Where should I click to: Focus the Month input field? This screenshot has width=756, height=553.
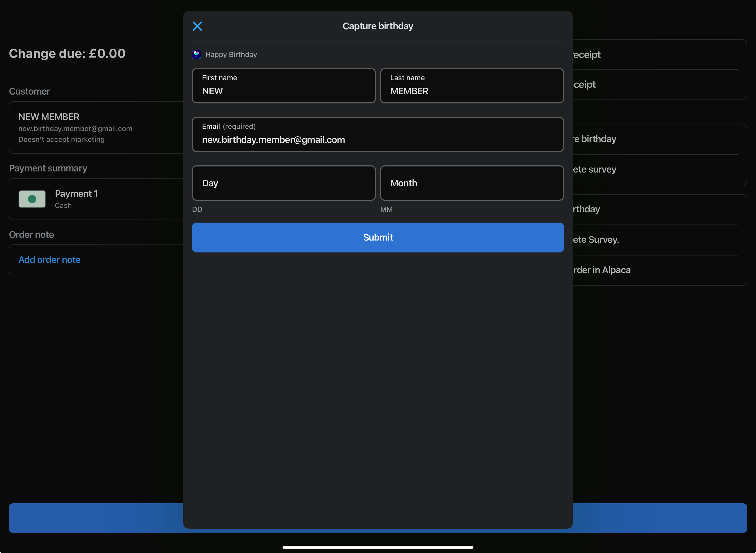tap(472, 183)
